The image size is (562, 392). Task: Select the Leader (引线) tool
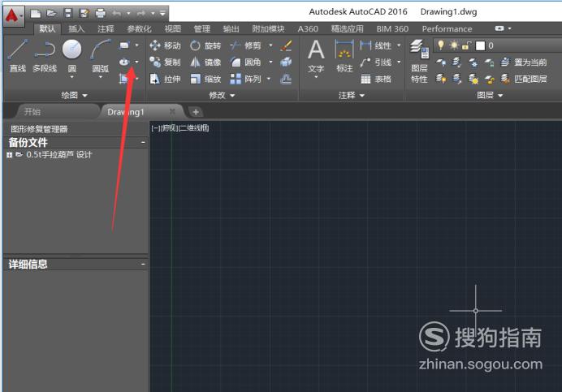tap(376, 62)
